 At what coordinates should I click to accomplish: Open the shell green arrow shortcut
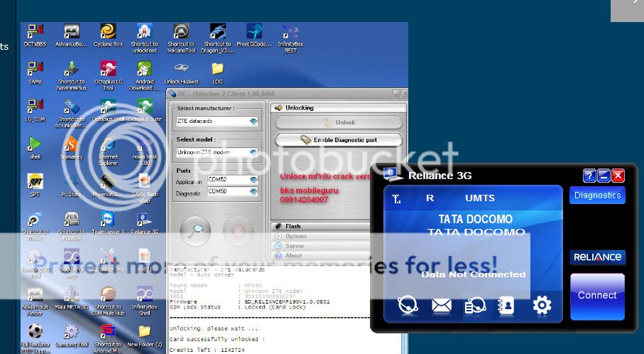[35, 148]
